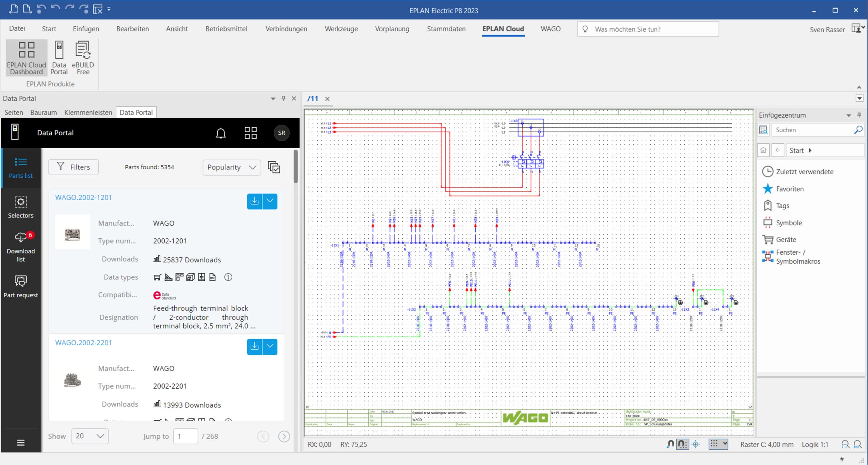Click the Jump to page input field
The width and height of the screenshot is (868, 465).
click(185, 436)
